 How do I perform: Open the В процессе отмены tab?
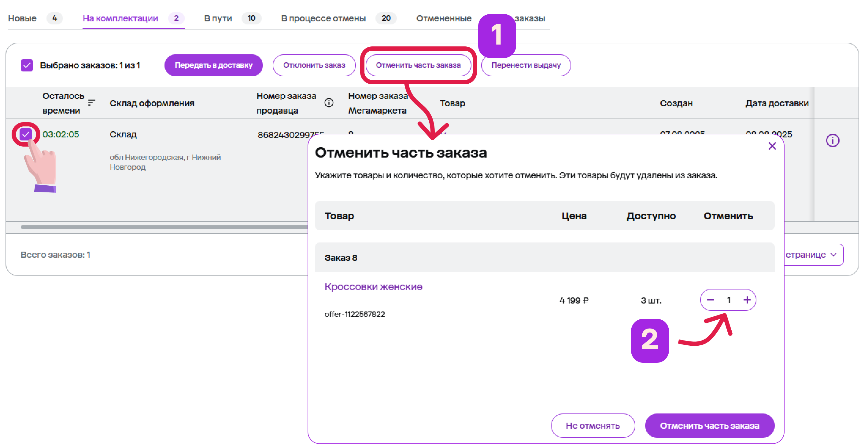tap(323, 18)
